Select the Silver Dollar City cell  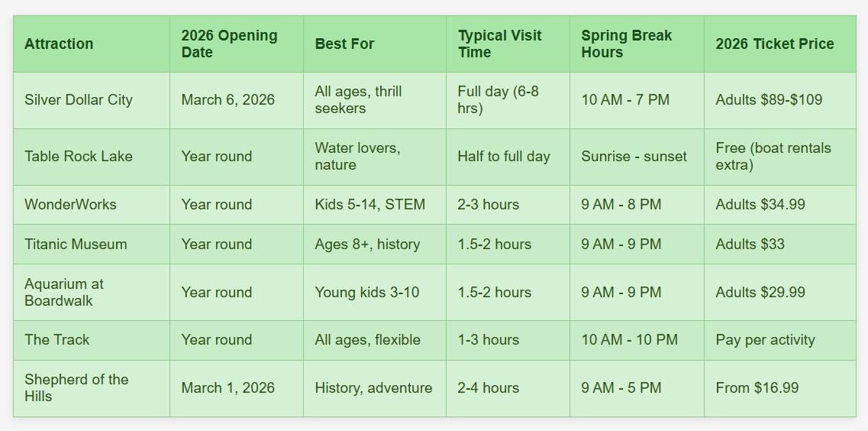pos(79,99)
